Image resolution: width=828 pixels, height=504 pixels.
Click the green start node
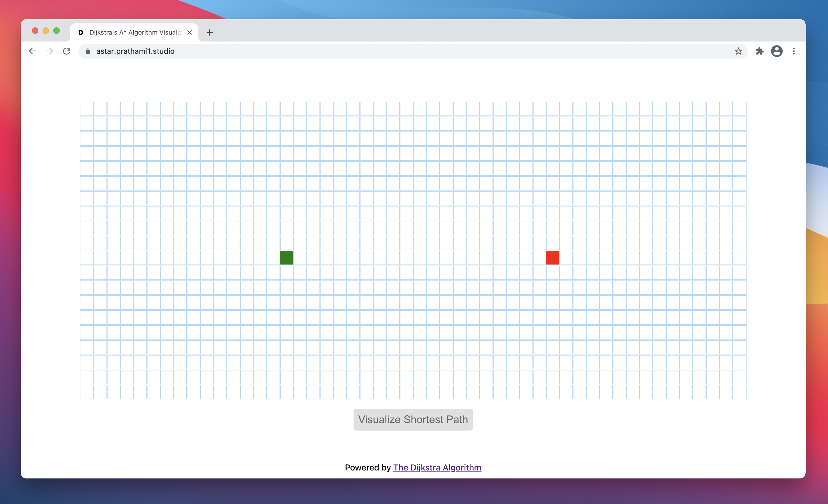(x=286, y=258)
